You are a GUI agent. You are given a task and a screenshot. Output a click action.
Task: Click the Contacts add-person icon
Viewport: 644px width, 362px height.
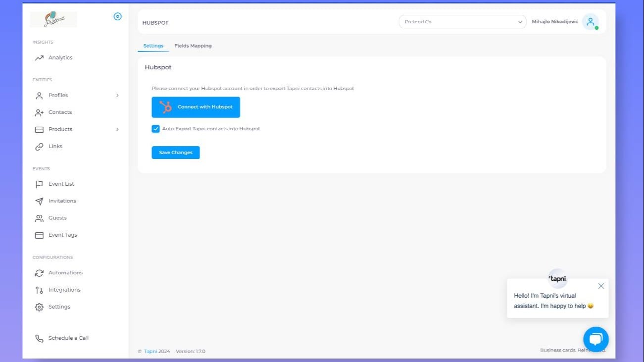click(39, 113)
